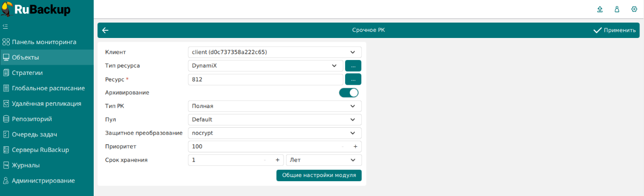Open the user profile icon
The image size is (644, 196).
coord(617,9)
